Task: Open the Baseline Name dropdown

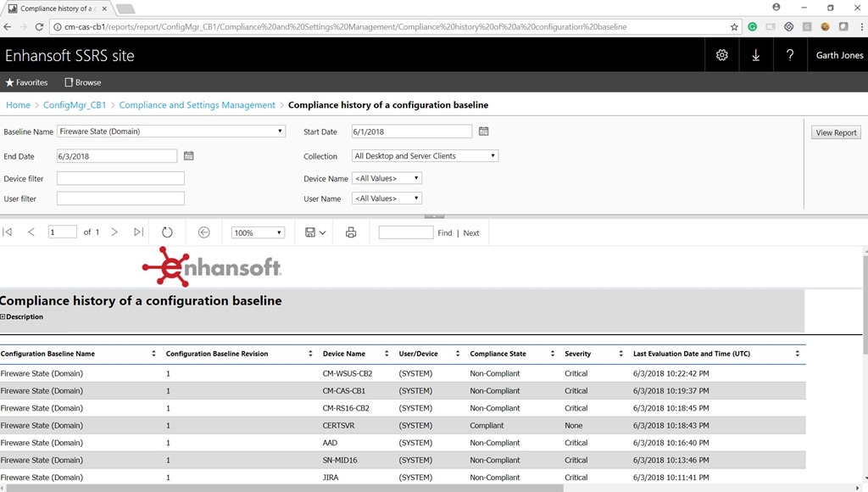Action: [171, 131]
